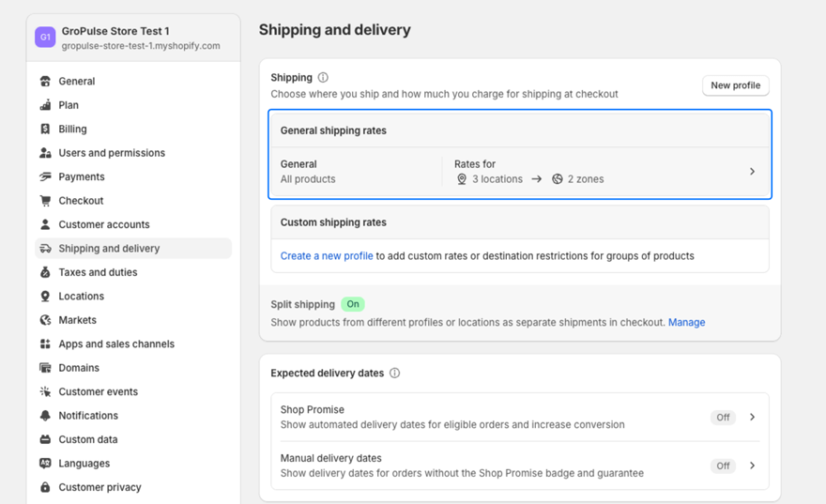The image size is (826, 504).
Task: Click the General store icon in sidebar
Action: (x=45, y=82)
